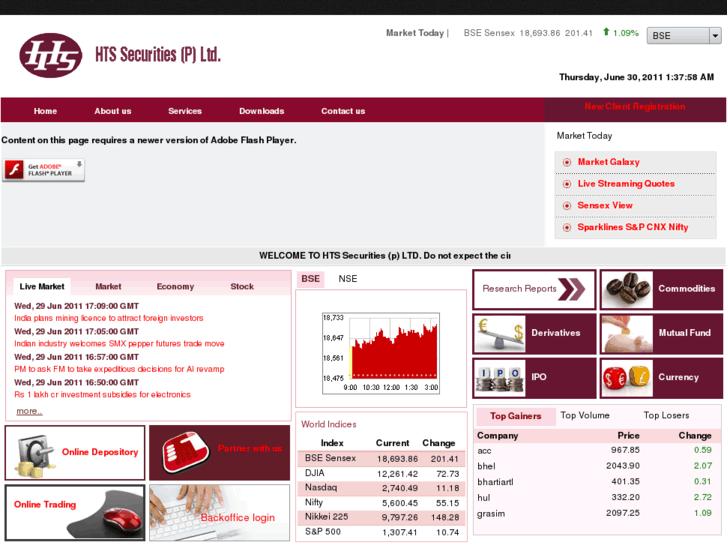Click the bhel company in Top Gainers

click(x=486, y=467)
